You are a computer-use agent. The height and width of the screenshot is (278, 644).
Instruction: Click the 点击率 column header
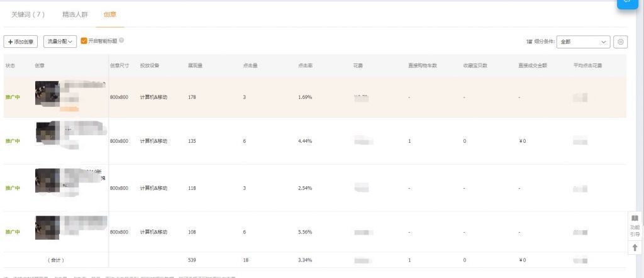coord(305,65)
